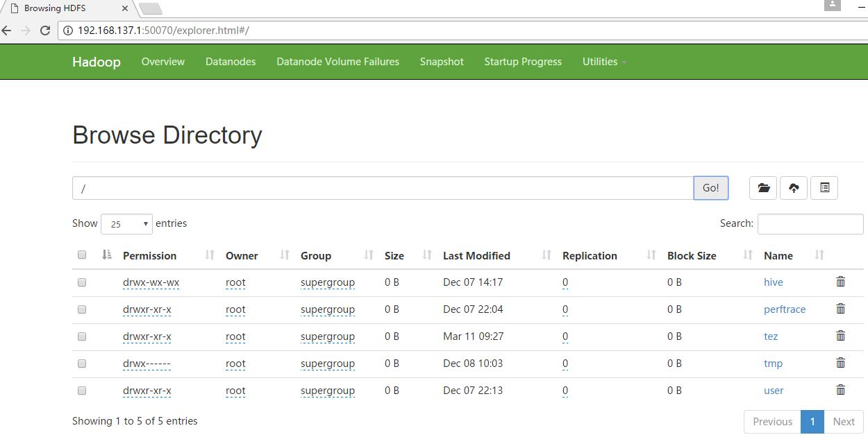Click owner root in perftrace row
868x444 pixels.
[235, 309]
